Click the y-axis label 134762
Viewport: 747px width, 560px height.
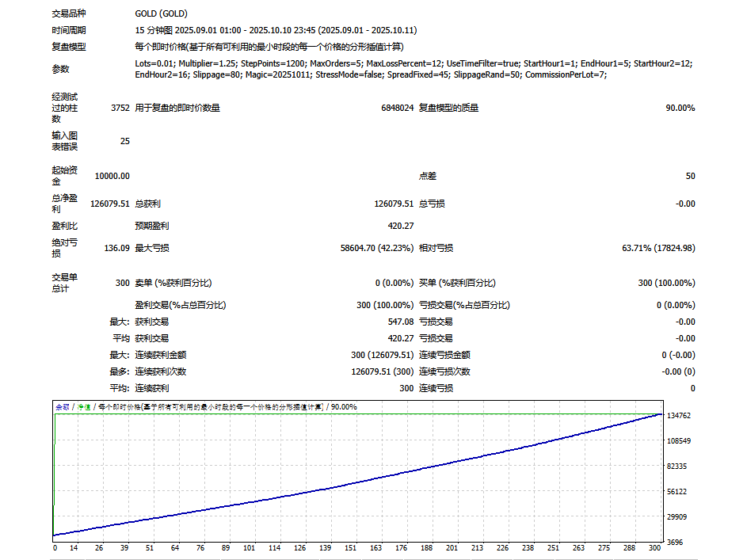pos(678,416)
